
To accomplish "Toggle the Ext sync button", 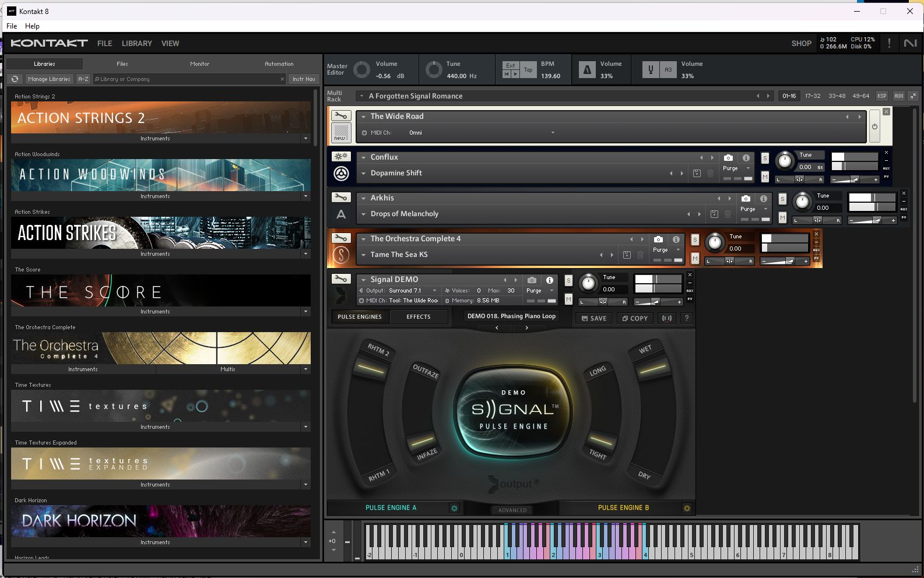I will 510,66.
